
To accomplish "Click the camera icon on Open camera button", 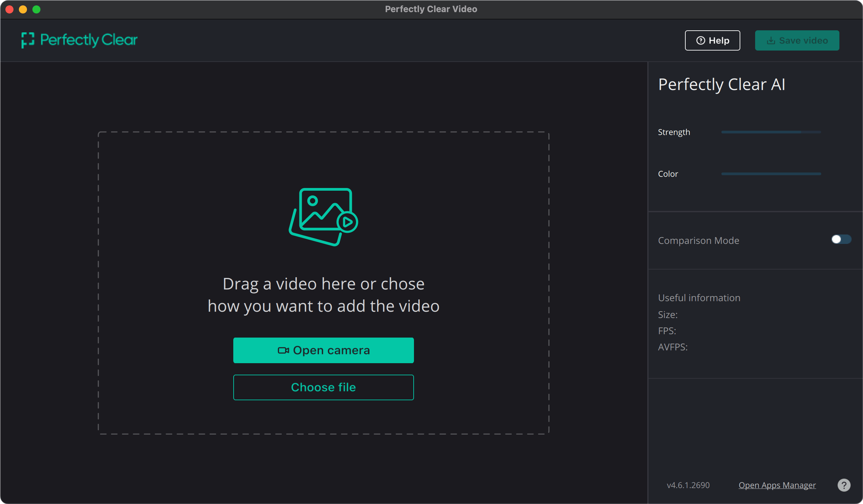I will point(283,350).
